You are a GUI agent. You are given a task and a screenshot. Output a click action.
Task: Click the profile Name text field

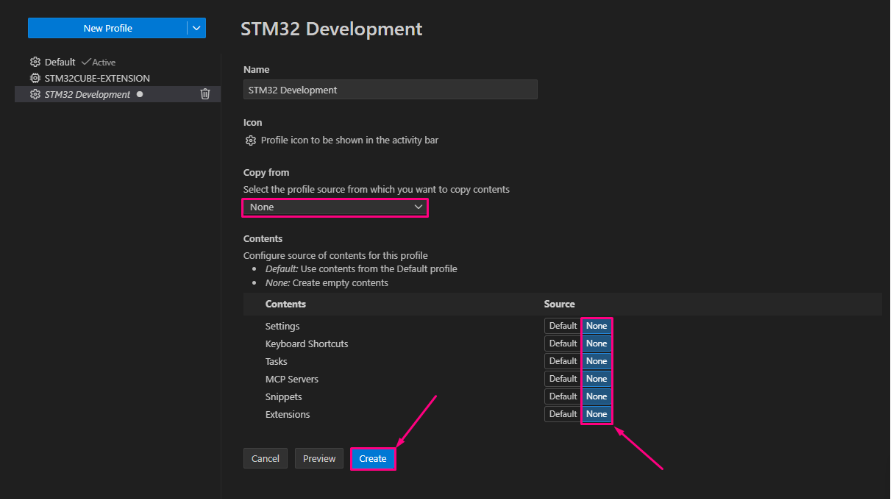pos(390,90)
